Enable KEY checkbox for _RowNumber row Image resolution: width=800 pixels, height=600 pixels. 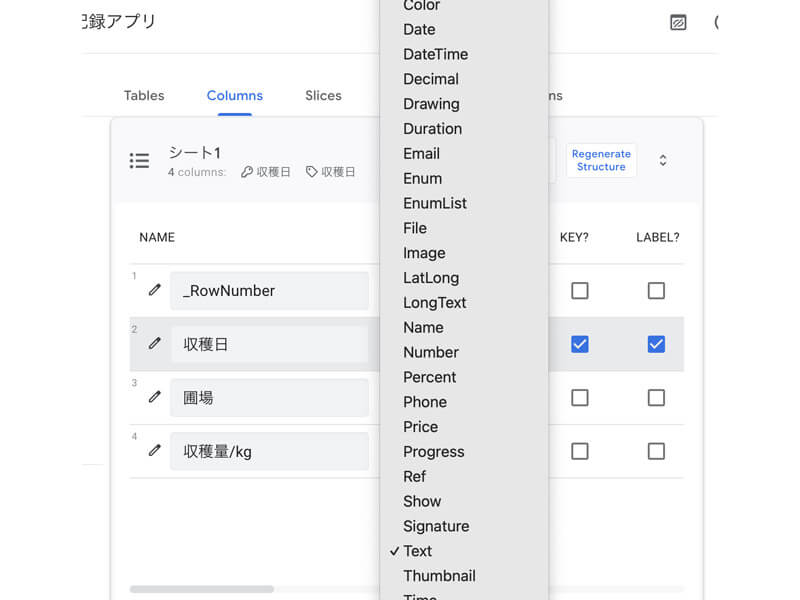[579, 290]
